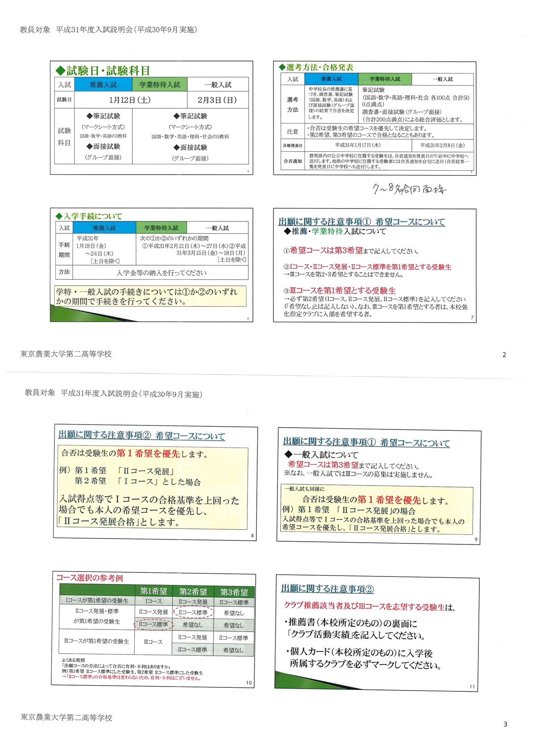Click the page number 3
Screen dimensions: 535x756
point(505,724)
